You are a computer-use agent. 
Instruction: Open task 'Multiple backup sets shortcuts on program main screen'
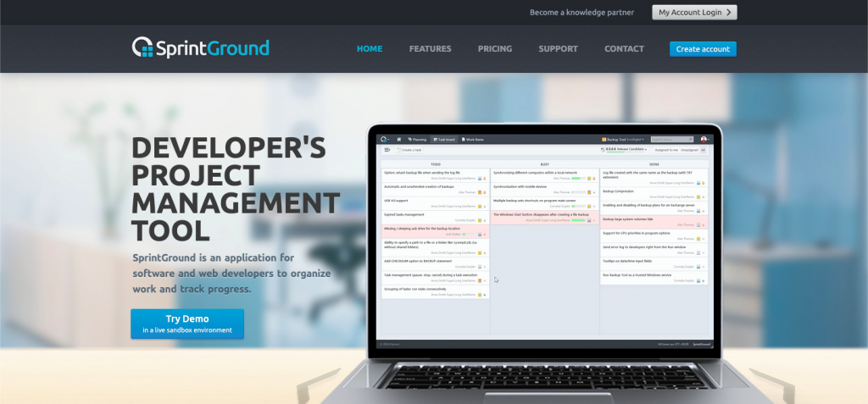click(545, 203)
